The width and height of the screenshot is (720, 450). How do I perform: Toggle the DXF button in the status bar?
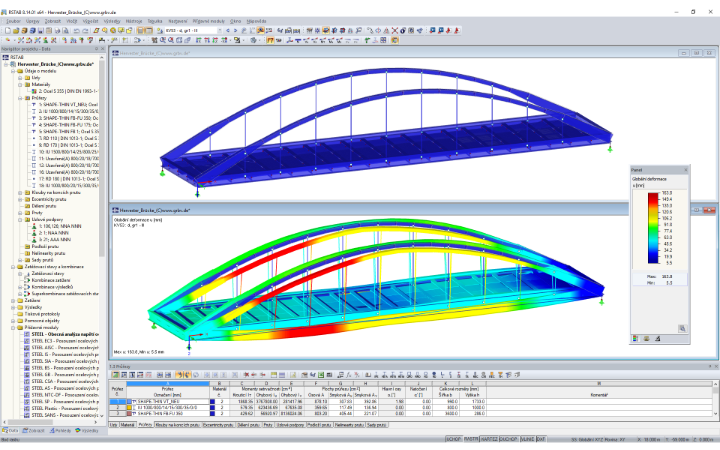pyautogui.click(x=541, y=439)
